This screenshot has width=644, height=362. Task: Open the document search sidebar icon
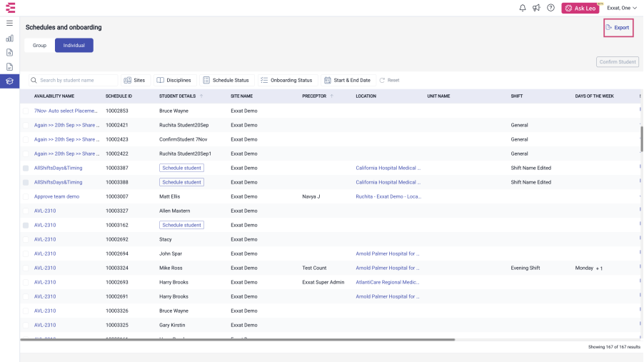[9, 53]
